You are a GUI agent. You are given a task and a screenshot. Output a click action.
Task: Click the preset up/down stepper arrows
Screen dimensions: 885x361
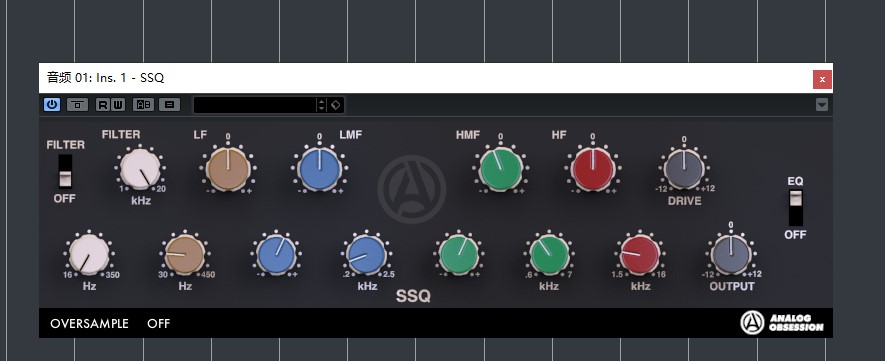tap(321, 105)
